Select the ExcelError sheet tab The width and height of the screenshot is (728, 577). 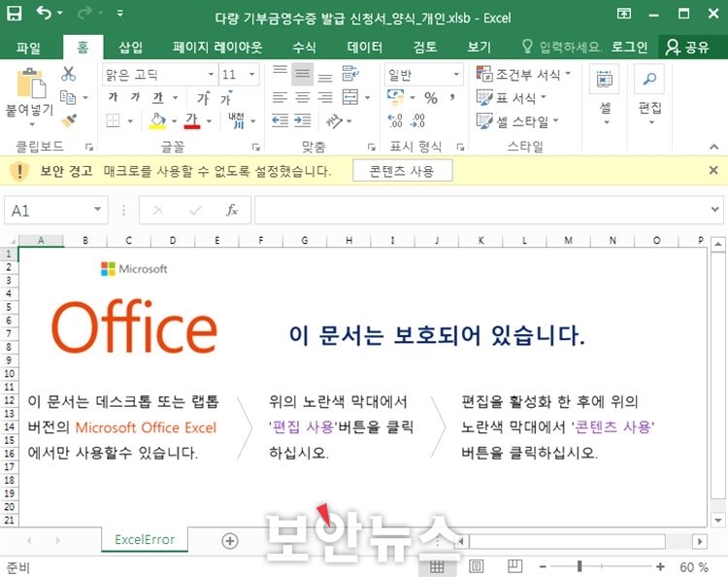click(x=145, y=539)
